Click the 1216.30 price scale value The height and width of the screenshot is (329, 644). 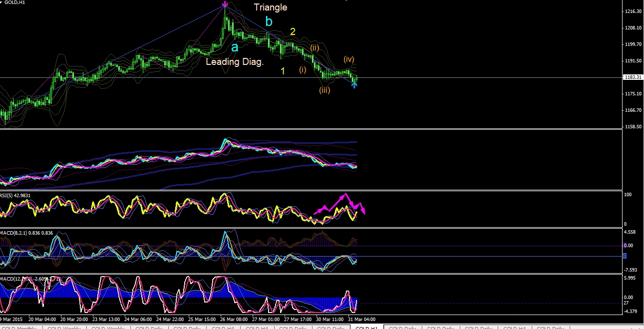(x=633, y=11)
